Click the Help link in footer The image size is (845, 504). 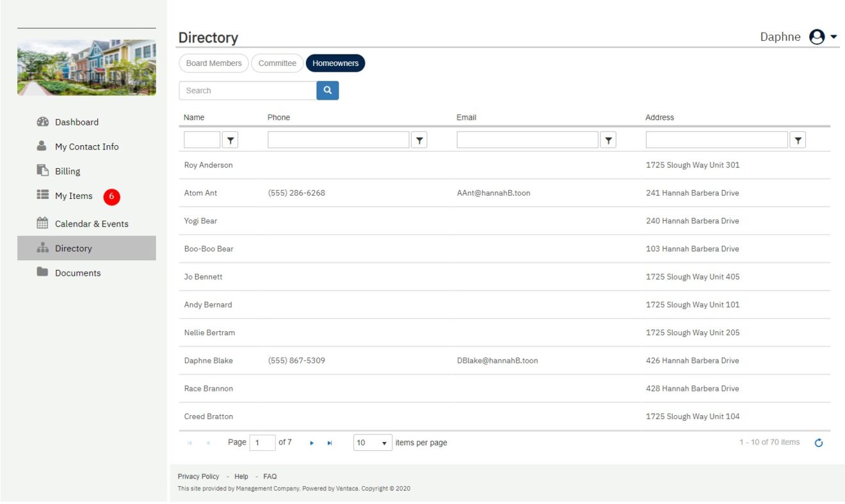coord(241,476)
